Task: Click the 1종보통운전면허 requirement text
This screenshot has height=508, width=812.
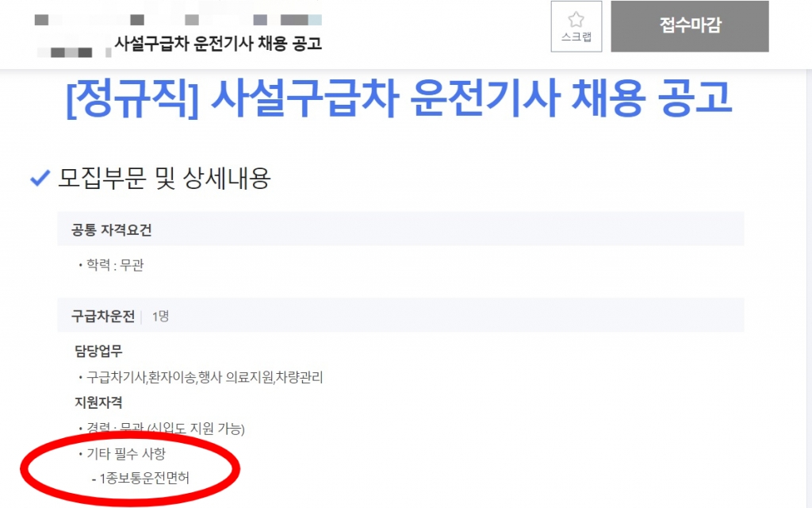Action: 140,478
